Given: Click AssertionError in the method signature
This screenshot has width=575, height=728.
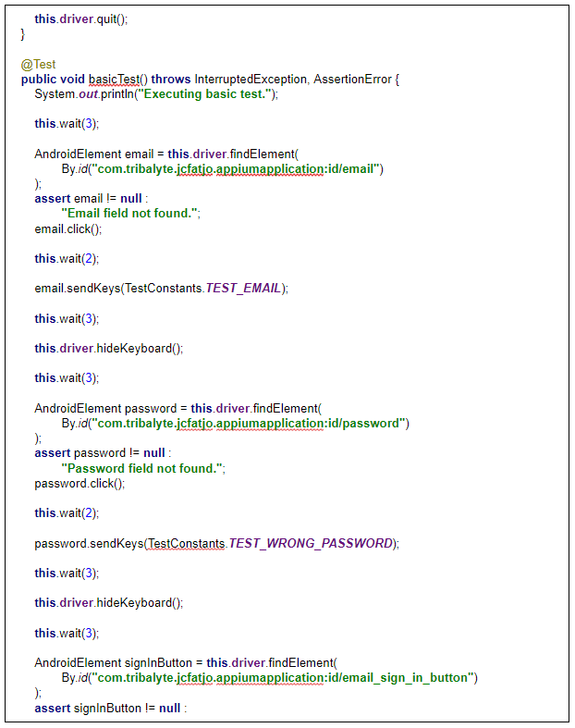Looking at the screenshot, I should coord(352,80).
